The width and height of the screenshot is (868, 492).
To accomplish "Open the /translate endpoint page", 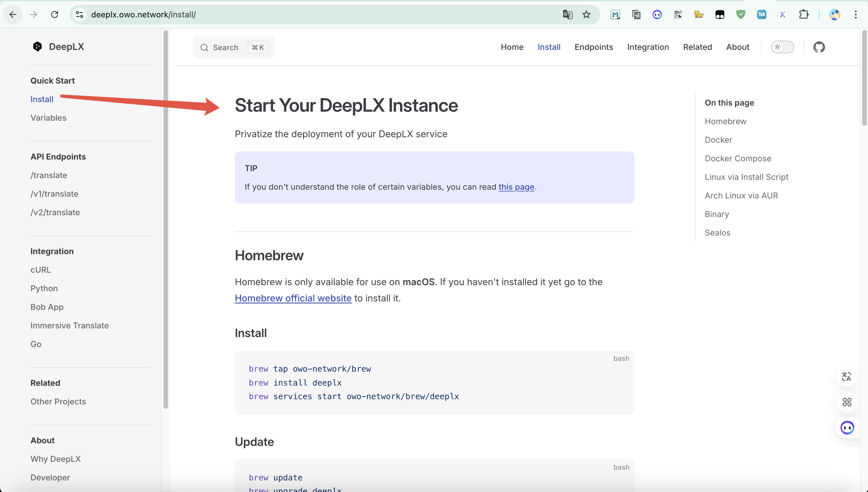I will [49, 176].
